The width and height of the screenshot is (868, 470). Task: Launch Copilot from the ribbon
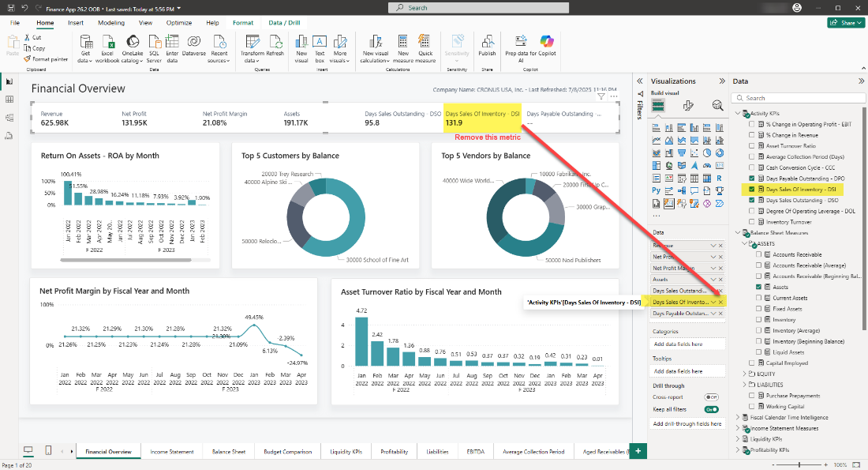coord(547,46)
